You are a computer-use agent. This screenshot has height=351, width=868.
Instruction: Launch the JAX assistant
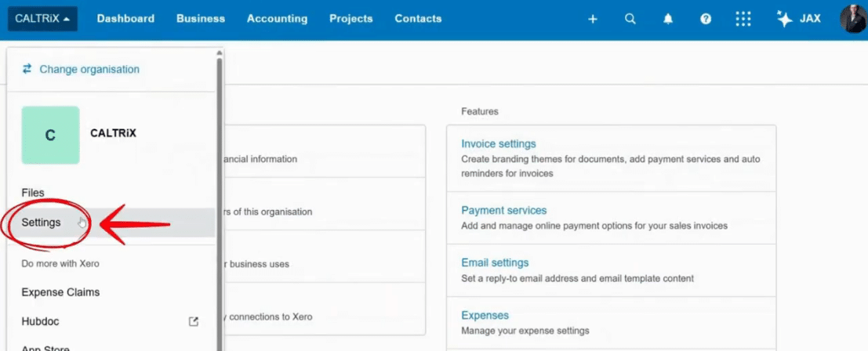click(798, 19)
